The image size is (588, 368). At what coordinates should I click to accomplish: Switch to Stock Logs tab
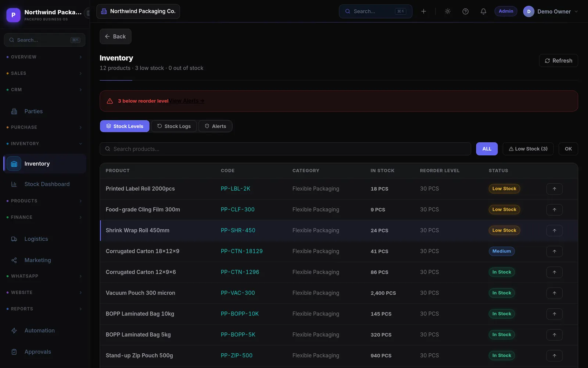coord(174,126)
